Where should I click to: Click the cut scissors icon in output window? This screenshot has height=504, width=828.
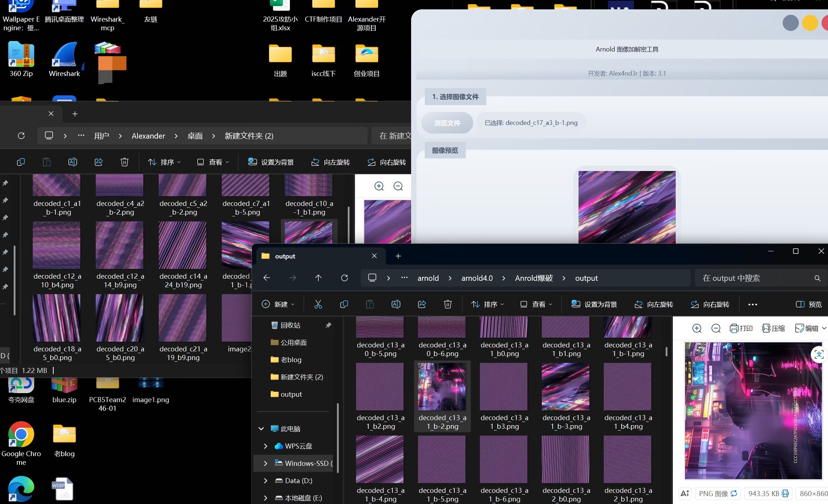coord(318,304)
